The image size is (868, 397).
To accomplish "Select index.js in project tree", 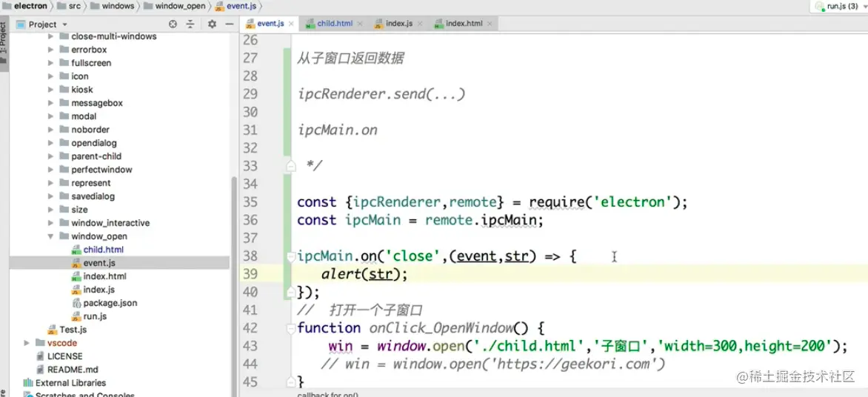I will (99, 290).
